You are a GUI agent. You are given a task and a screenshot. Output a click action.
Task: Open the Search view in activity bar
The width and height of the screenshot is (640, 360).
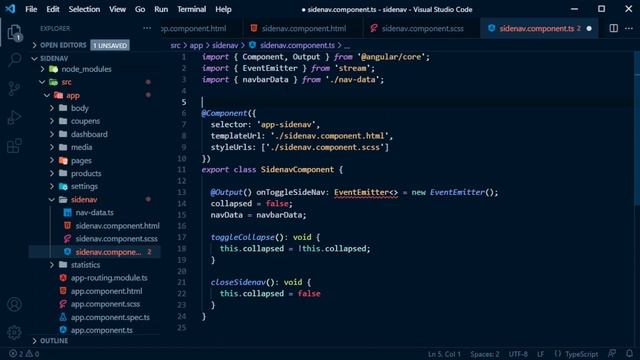tap(14, 60)
